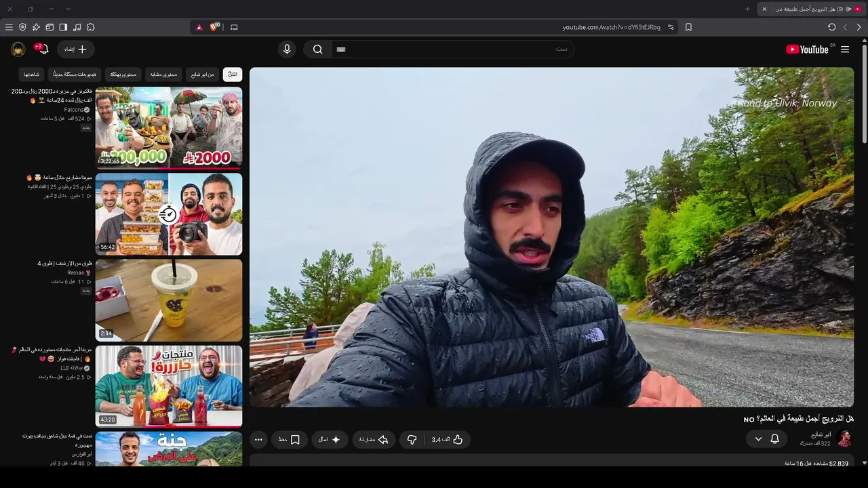Open the browser extensions puzzle icon
The image size is (868, 488).
coord(90,27)
